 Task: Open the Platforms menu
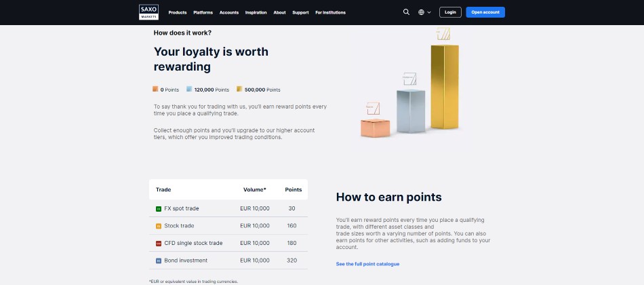pyautogui.click(x=203, y=12)
